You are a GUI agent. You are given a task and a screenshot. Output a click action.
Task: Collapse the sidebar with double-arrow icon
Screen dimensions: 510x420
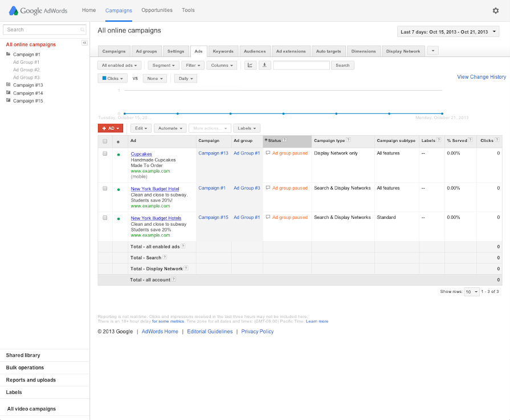(x=84, y=43)
